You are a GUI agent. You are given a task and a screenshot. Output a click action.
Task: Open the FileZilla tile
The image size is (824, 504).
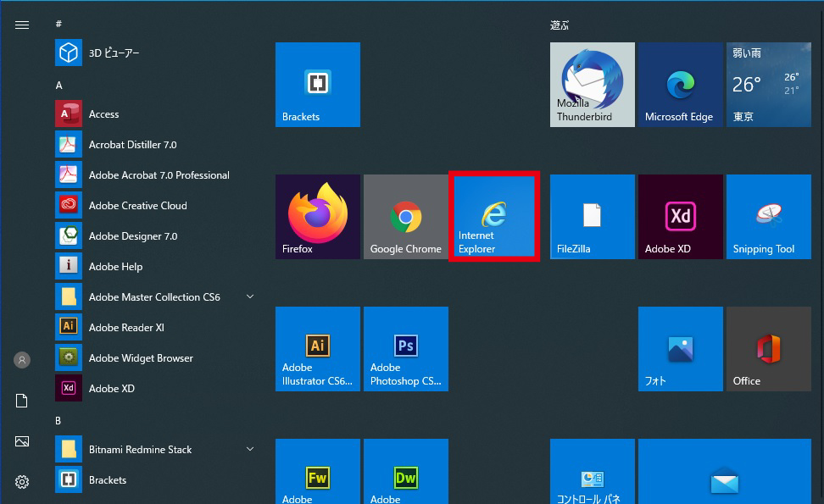592,216
